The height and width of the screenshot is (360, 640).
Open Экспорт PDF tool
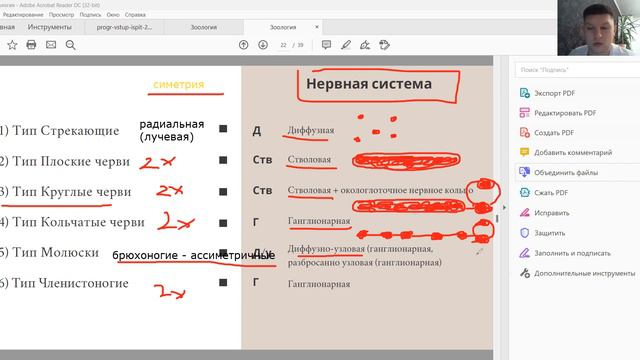pyautogui.click(x=554, y=93)
